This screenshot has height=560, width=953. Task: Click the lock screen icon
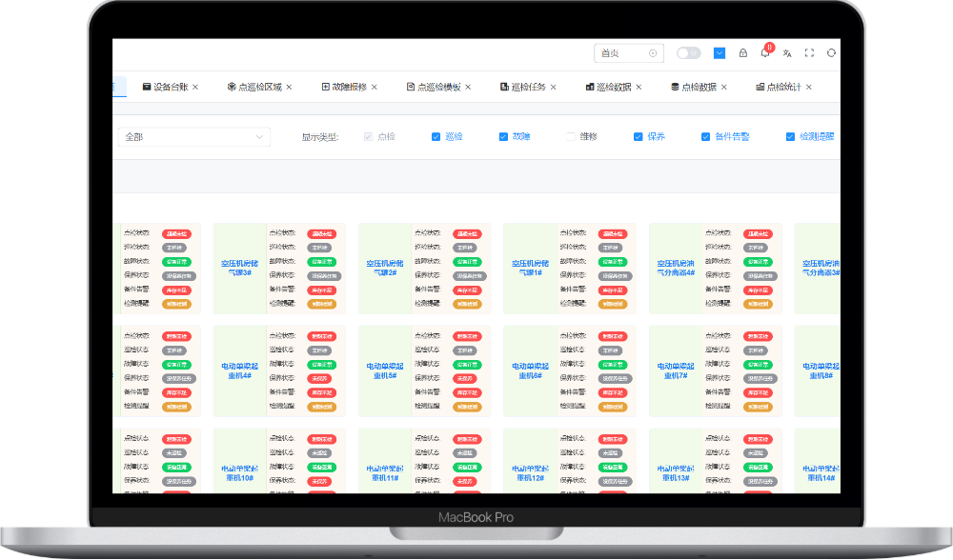(x=743, y=53)
